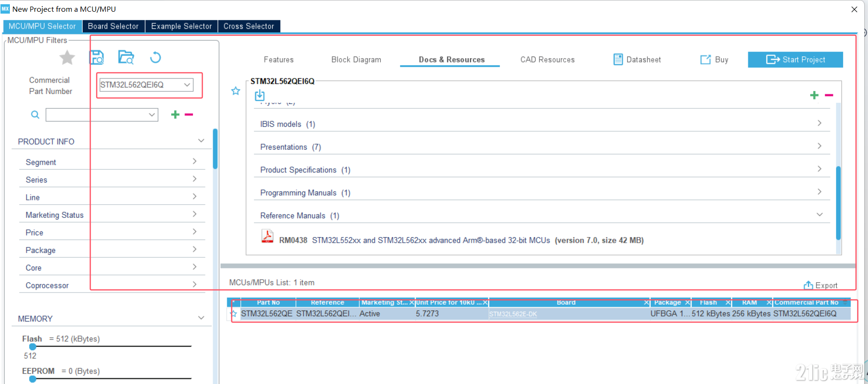Remove the Board column using its X

click(x=646, y=303)
